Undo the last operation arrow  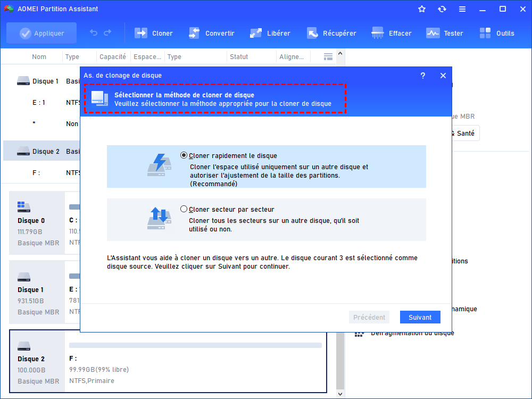coord(94,32)
